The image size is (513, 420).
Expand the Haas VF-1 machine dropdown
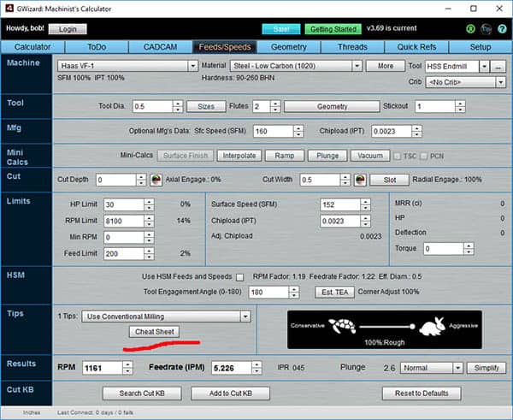(193, 66)
